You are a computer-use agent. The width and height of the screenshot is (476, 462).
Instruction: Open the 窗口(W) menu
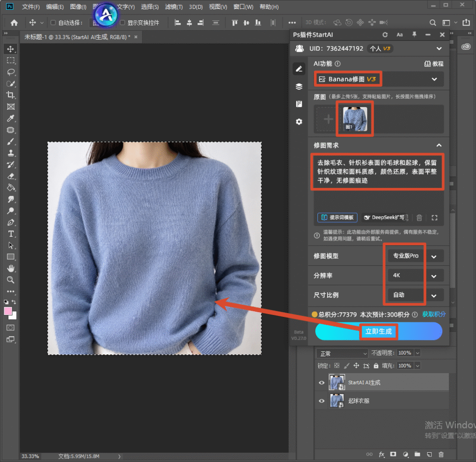tap(243, 7)
